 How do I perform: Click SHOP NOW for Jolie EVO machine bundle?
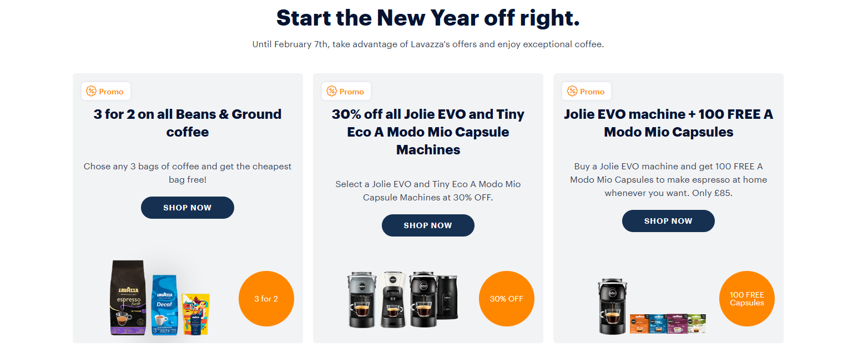pyautogui.click(x=668, y=220)
